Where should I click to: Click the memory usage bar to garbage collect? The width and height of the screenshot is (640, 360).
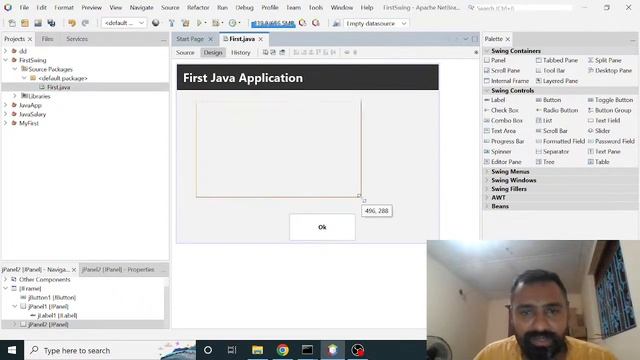coord(273,24)
